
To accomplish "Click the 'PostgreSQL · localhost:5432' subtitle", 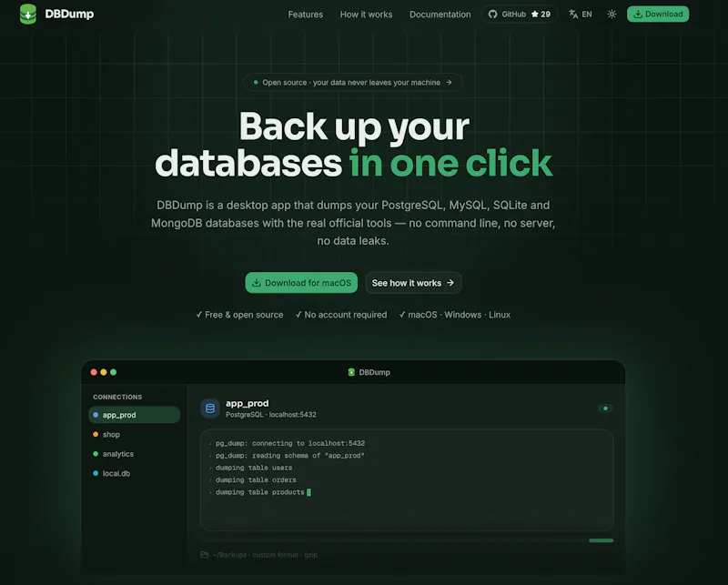I will point(271,415).
